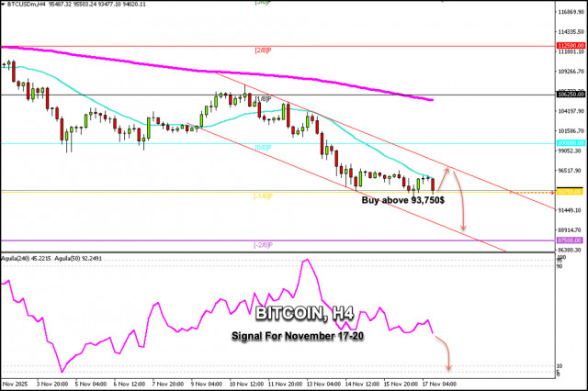The height and width of the screenshot is (391, 588).
Task: Click the yellow 93750.00 price tag
Action: 570,192
